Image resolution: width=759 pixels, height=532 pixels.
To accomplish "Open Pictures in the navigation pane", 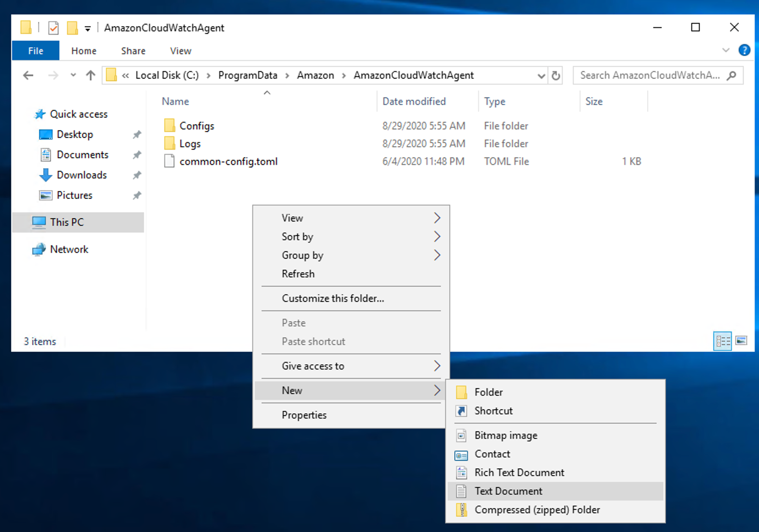I will (x=74, y=195).
